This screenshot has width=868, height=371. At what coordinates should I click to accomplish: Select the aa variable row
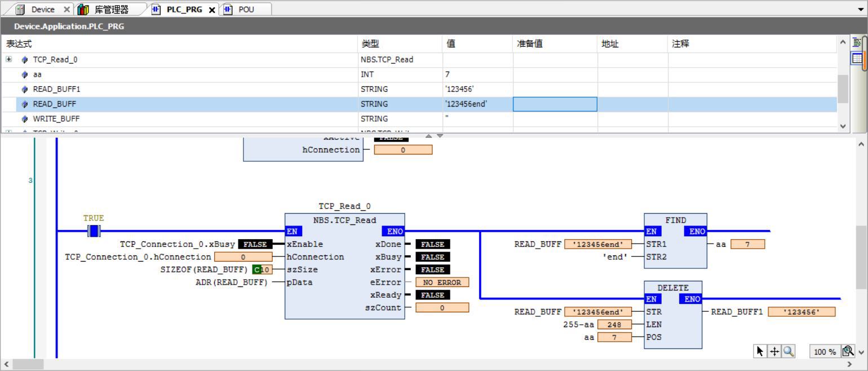tap(419, 74)
